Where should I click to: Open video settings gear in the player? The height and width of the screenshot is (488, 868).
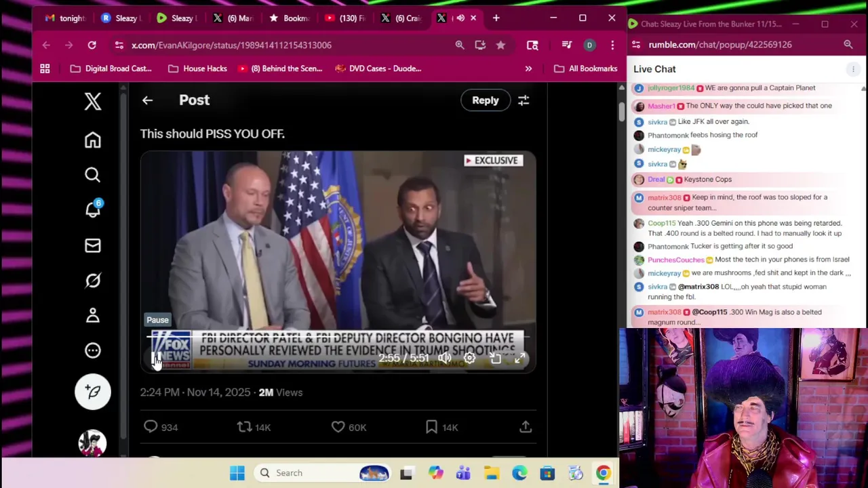click(469, 358)
